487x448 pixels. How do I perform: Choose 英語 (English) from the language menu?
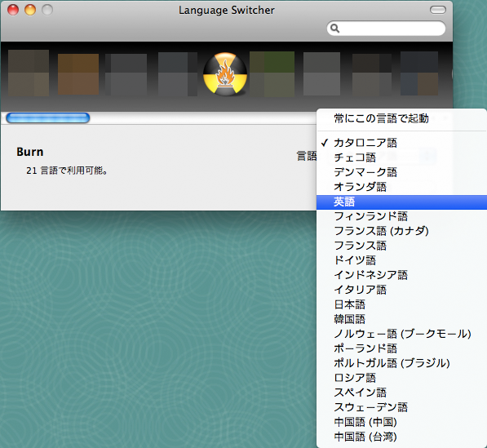[x=401, y=202]
